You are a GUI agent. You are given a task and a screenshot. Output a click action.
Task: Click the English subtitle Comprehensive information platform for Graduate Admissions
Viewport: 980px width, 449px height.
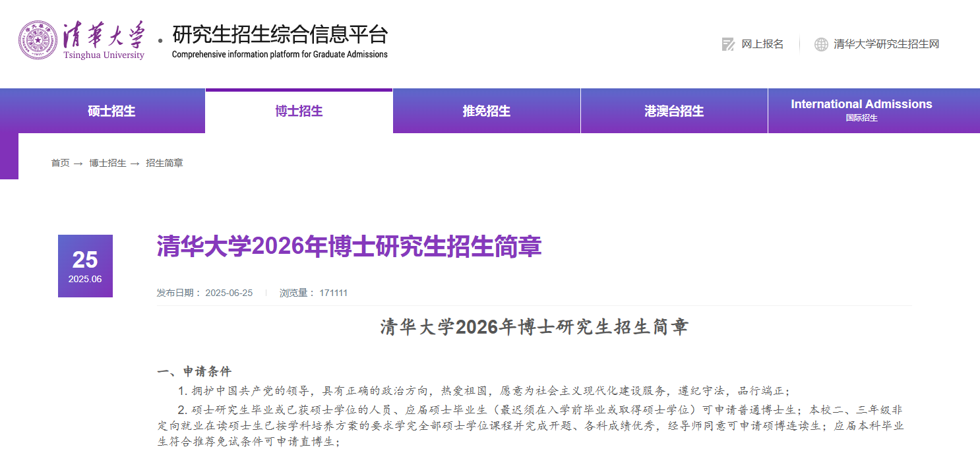pyautogui.click(x=280, y=54)
